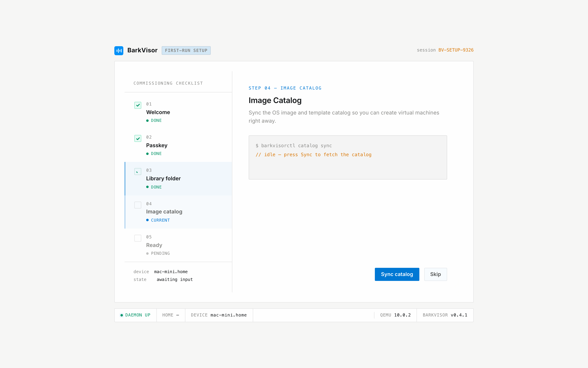This screenshot has height=368, width=588.
Task: Toggle the Library folder step checkbox
Action: coord(138,172)
